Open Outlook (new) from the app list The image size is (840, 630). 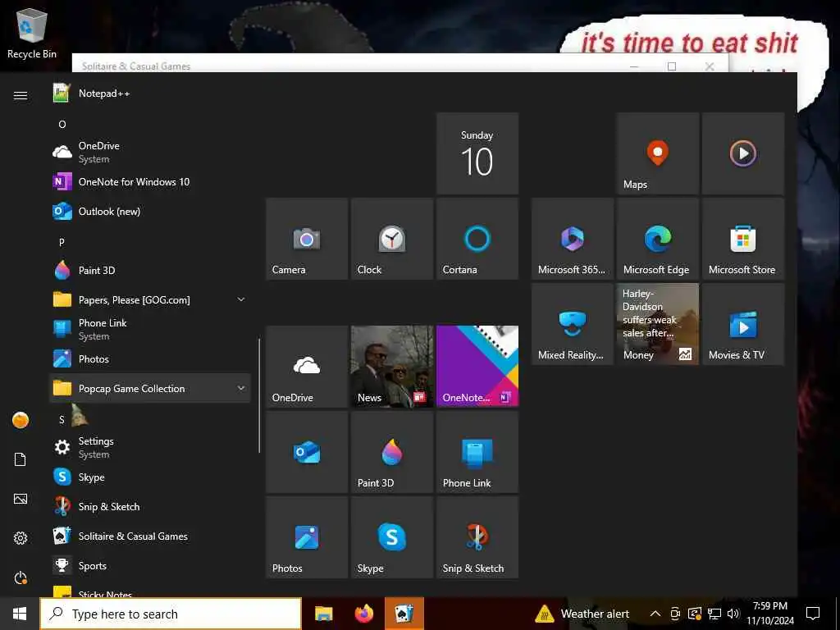[x=150, y=211]
